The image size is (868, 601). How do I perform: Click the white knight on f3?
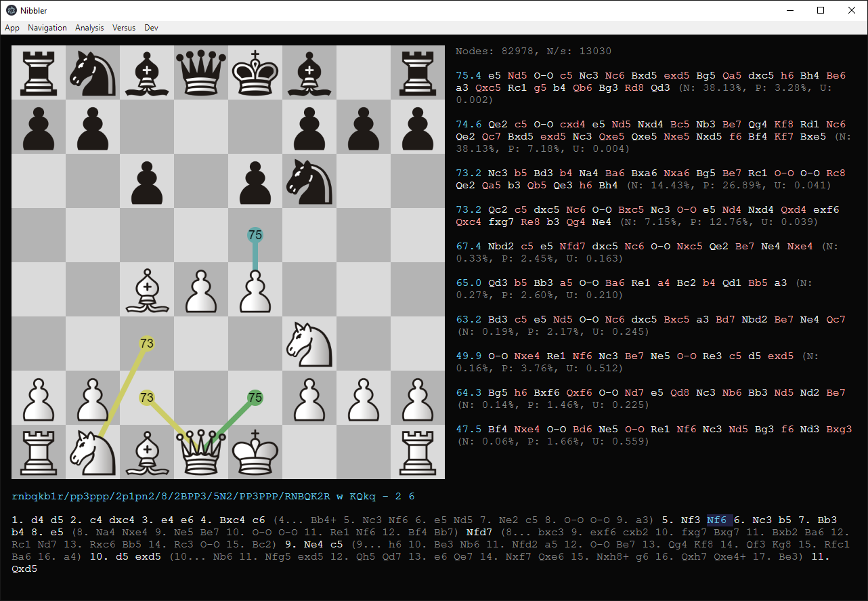click(x=309, y=344)
